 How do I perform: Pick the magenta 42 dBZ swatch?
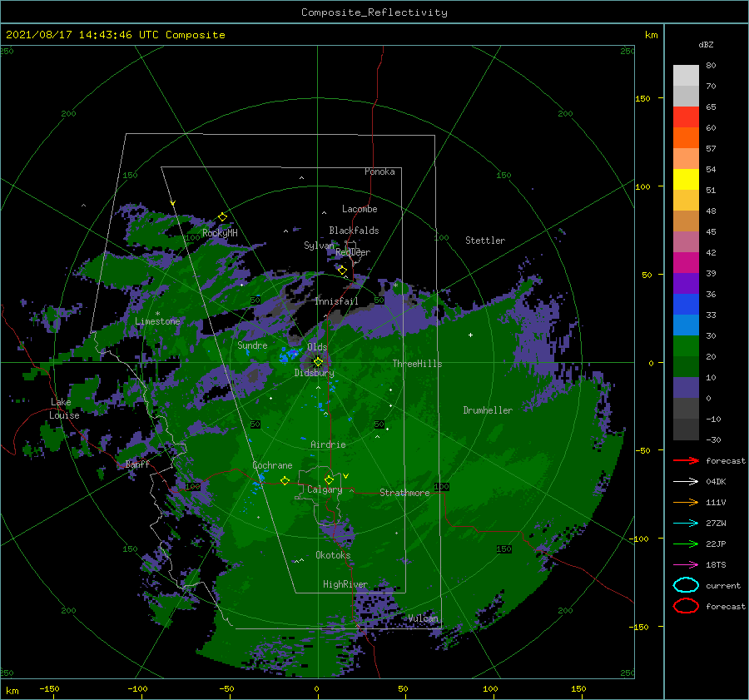pos(686,262)
